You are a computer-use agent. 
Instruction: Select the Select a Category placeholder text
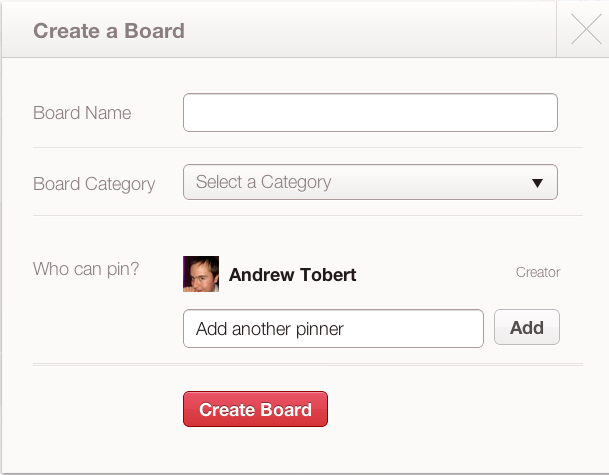263,182
